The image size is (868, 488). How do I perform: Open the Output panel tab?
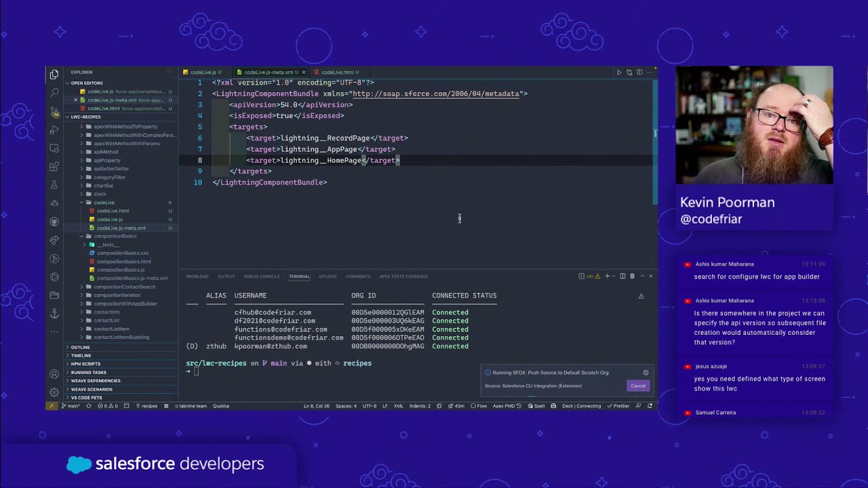point(226,277)
